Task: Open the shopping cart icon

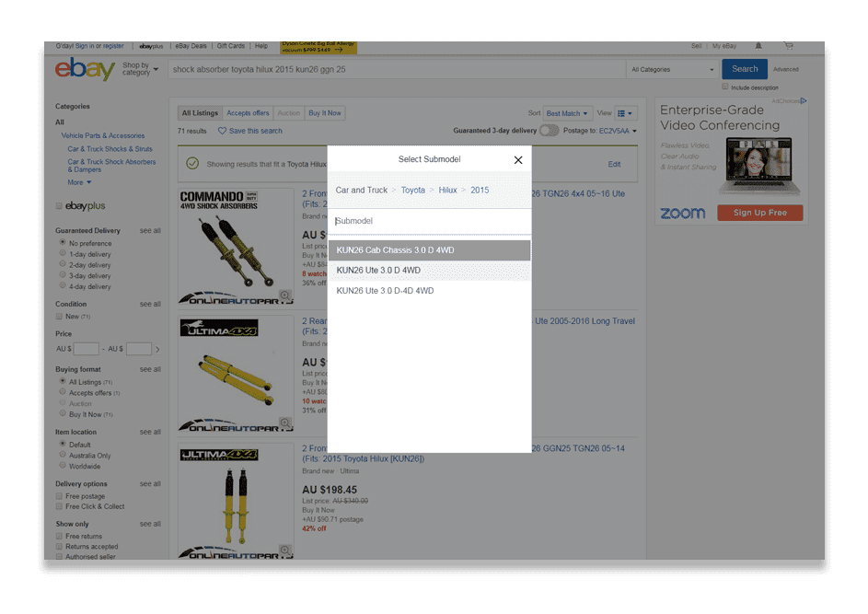Action: click(789, 46)
